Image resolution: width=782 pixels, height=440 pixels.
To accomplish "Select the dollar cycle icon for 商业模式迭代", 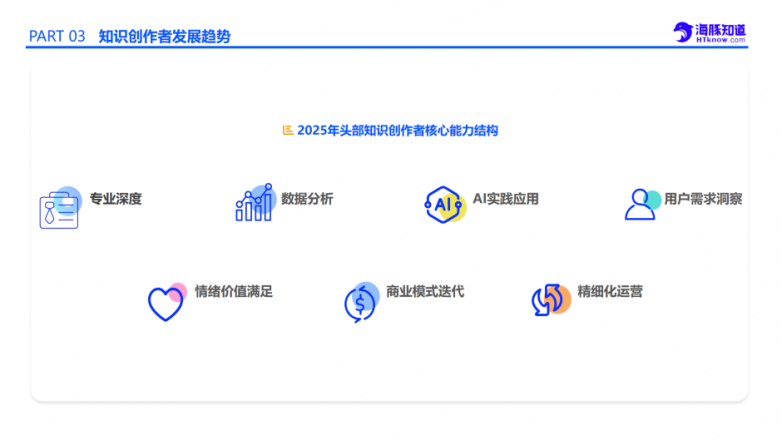I will click(x=359, y=300).
